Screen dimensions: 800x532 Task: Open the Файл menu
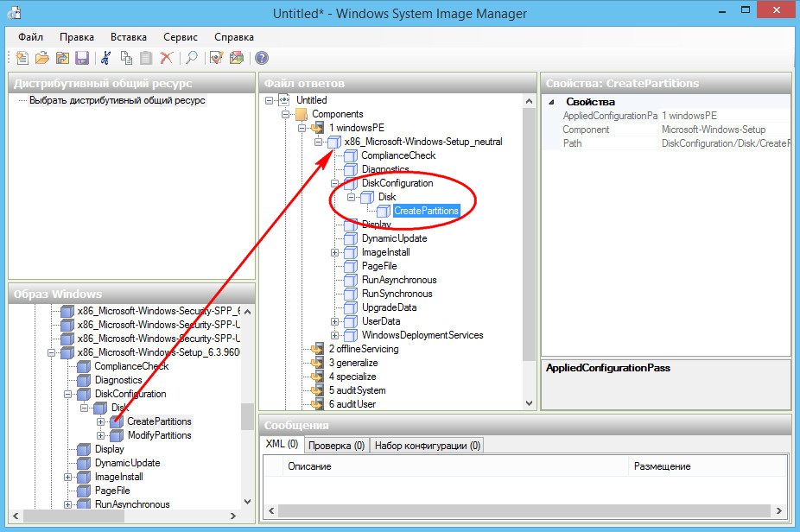(30, 37)
